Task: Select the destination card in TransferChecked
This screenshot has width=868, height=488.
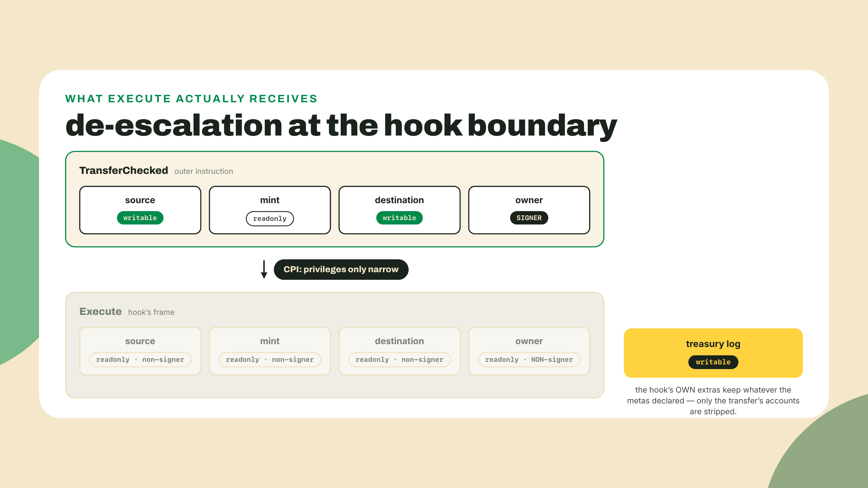Action: click(400, 210)
